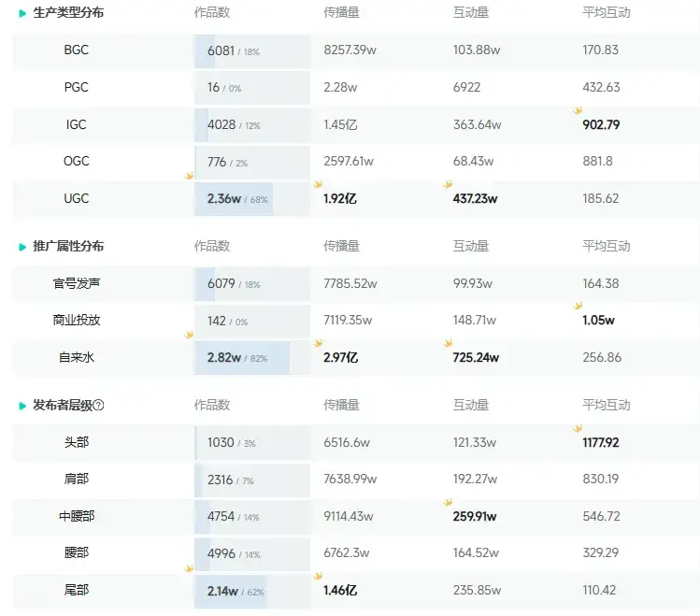Click the 1.45亿 value
700x616 pixels.
[x=340, y=124]
